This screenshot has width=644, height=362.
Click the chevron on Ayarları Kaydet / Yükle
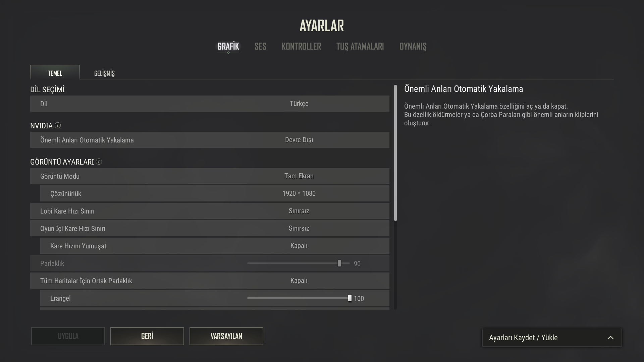coord(610,338)
